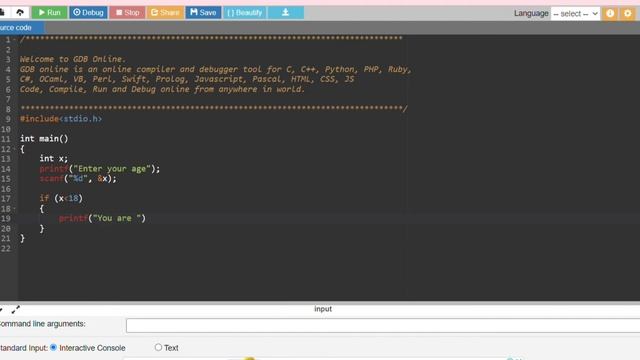
Task: Click the #include<stdio.h> line
Action: pyautogui.click(x=61, y=119)
